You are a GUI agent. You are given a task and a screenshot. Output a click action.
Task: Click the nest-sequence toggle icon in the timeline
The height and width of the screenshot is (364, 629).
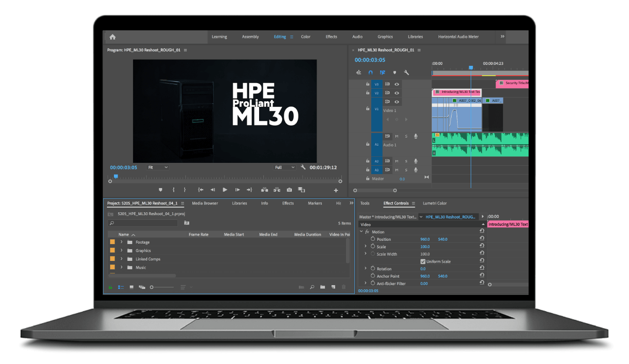tap(359, 72)
